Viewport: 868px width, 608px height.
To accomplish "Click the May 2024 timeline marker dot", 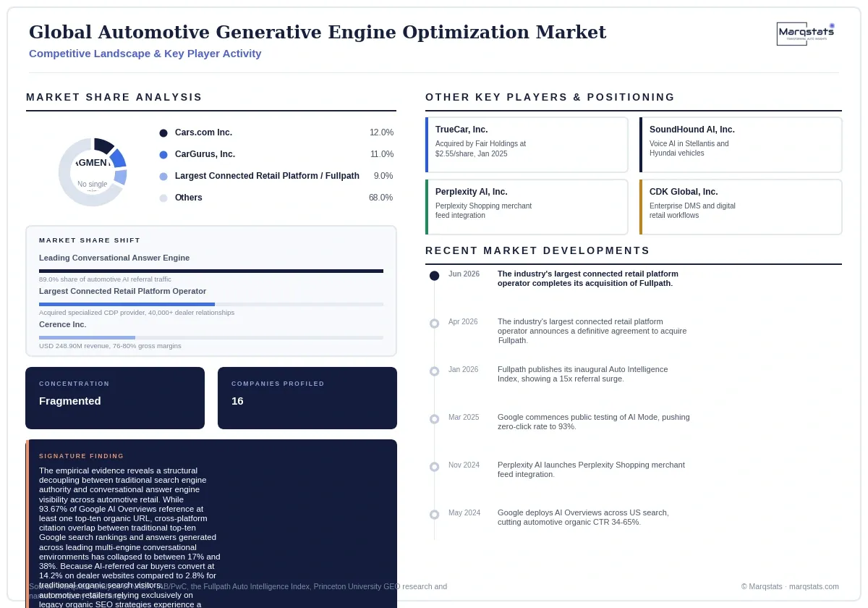I will [434, 515].
